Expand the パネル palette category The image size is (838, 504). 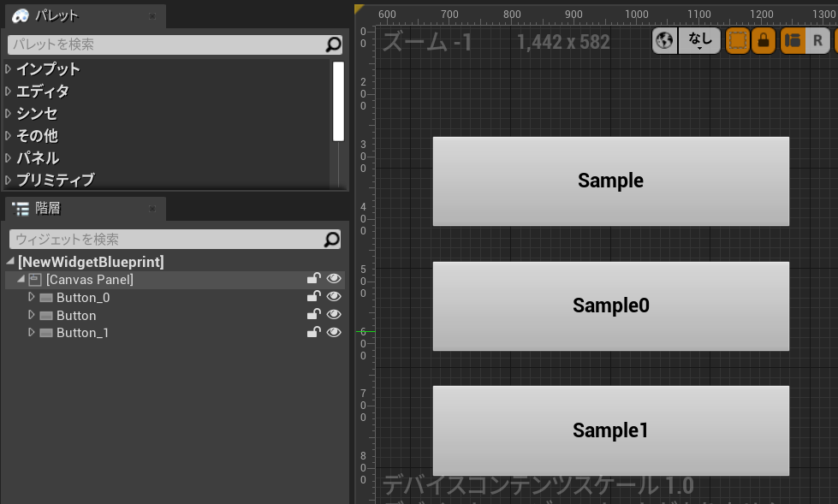click(8, 157)
